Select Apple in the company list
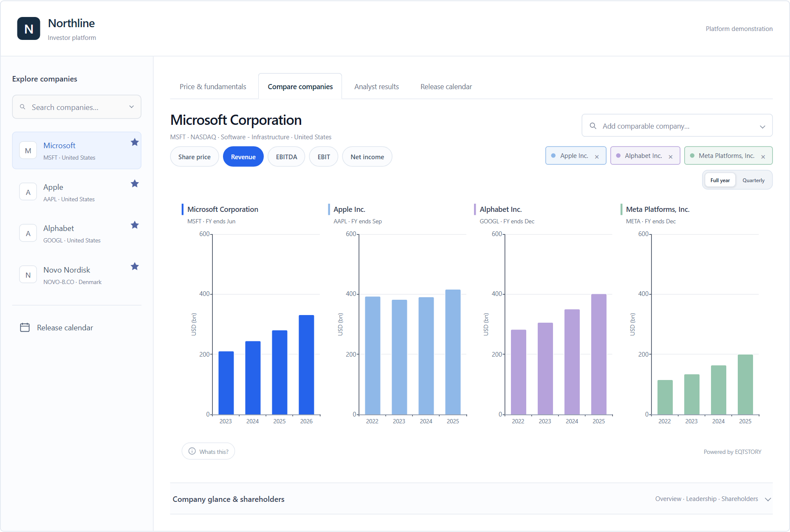The width and height of the screenshot is (790, 532). pos(76,192)
